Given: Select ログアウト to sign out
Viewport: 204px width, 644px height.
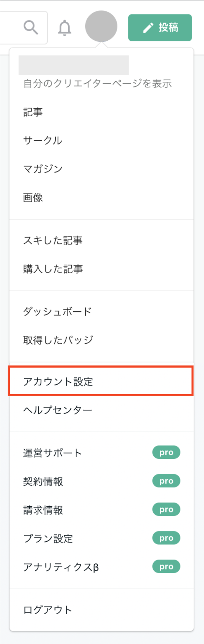Looking at the screenshot, I should pyautogui.click(x=101, y=610).
